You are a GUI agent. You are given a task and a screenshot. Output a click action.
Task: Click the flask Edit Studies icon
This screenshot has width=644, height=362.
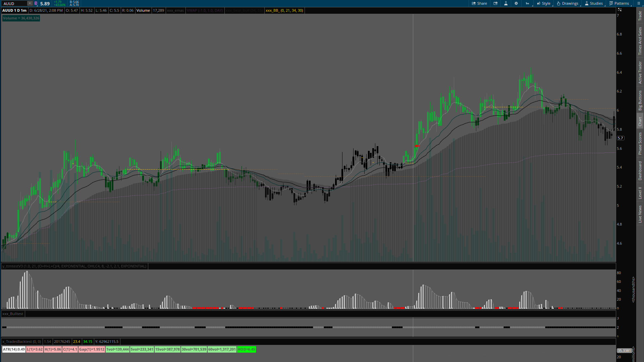[506, 3]
